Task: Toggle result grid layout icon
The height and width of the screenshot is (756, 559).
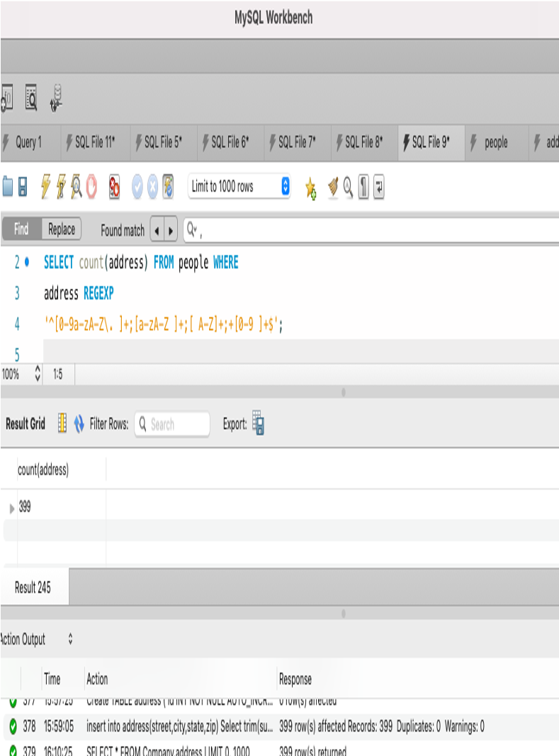Action: [62, 423]
